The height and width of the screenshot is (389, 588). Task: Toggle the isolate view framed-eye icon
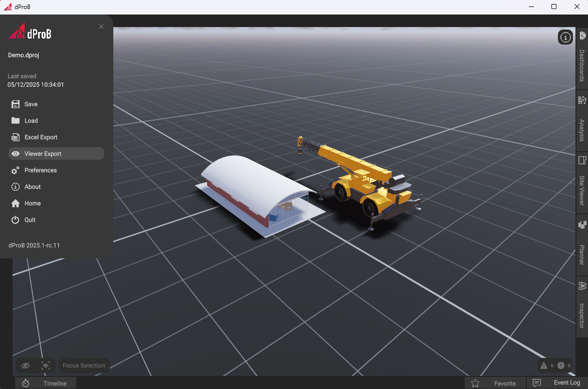tap(46, 365)
